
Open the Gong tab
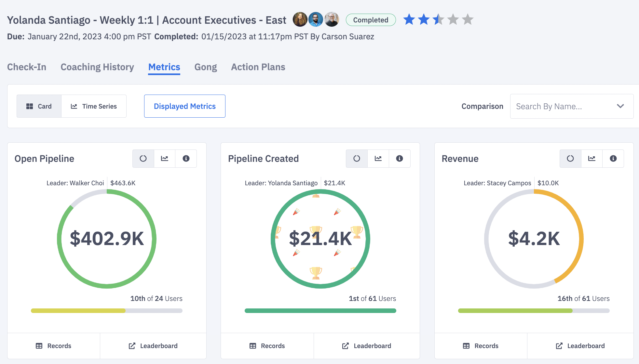click(x=205, y=67)
